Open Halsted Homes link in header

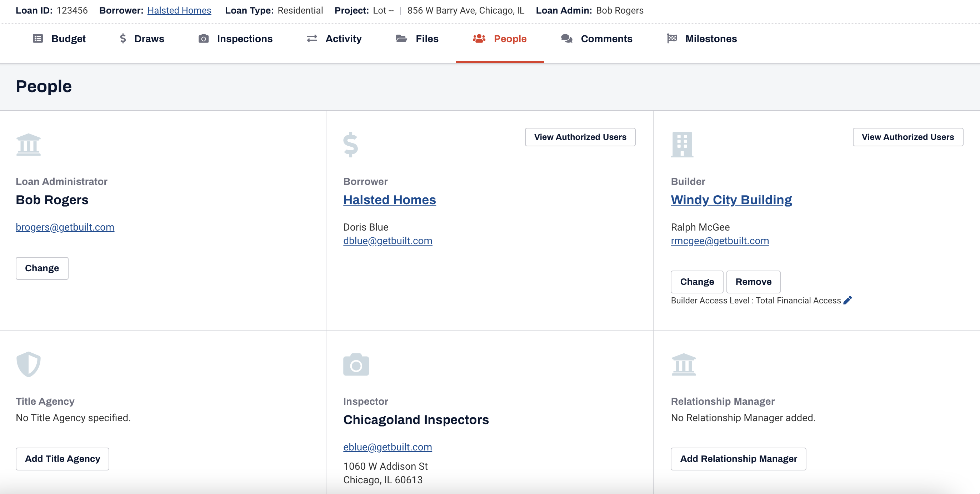click(179, 10)
